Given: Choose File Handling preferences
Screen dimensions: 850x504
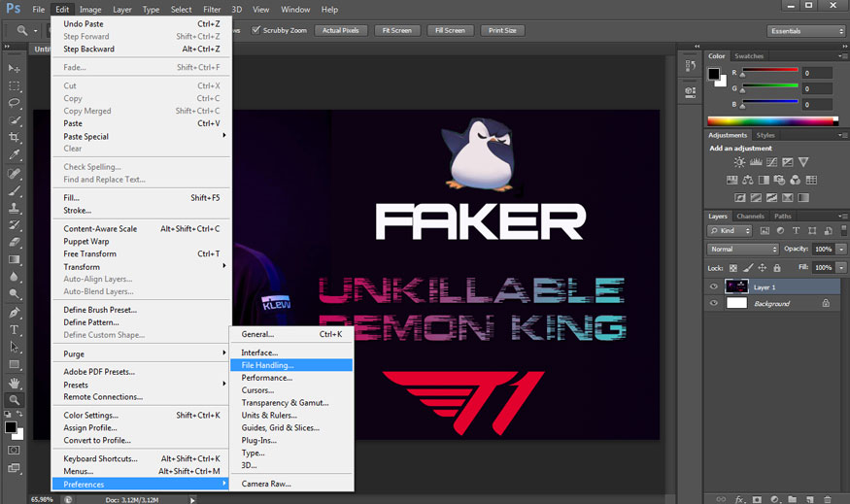Looking at the screenshot, I should tap(291, 365).
